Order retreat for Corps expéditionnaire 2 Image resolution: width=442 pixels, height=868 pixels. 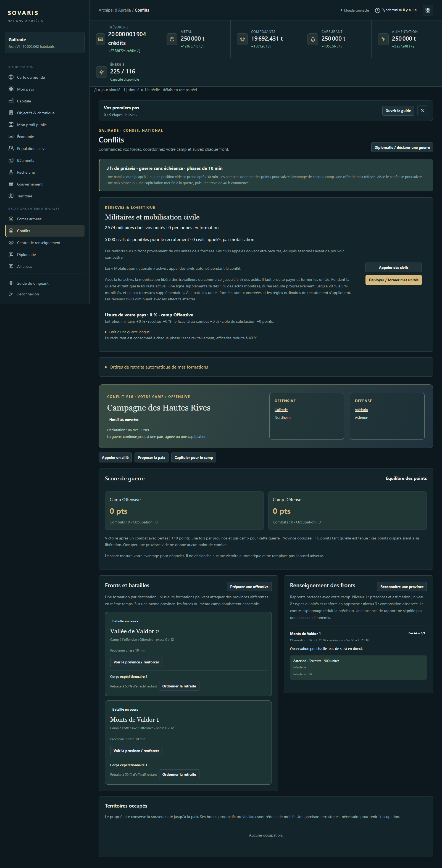(x=179, y=686)
